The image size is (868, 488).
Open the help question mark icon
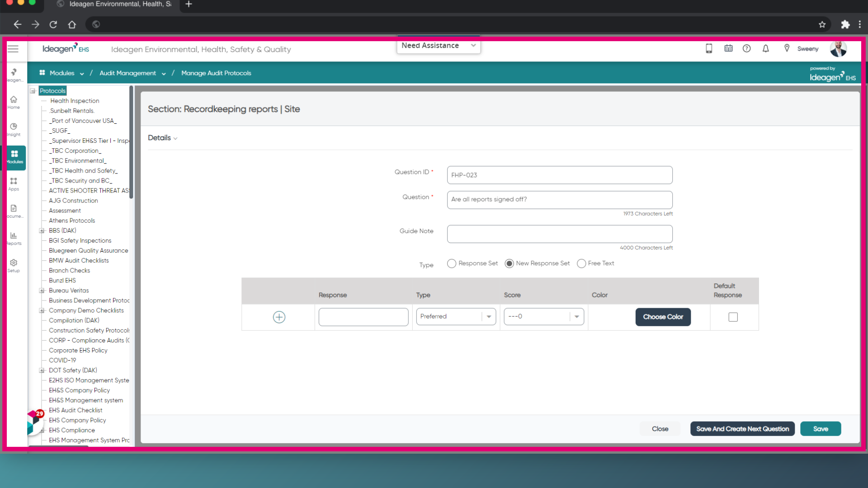pyautogui.click(x=747, y=48)
